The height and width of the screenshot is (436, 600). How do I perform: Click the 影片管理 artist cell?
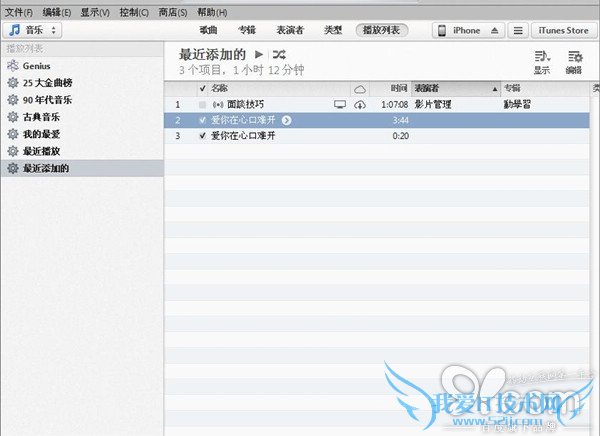tap(433, 105)
